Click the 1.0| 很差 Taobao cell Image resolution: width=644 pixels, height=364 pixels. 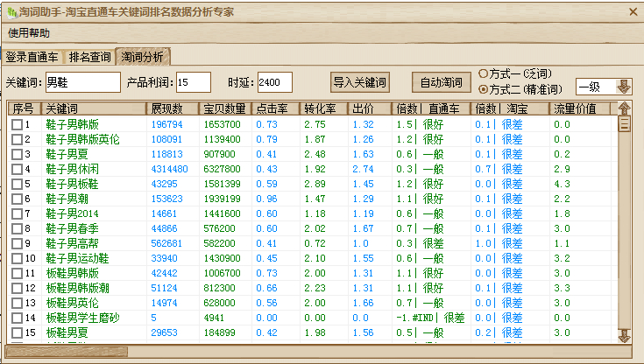pyautogui.click(x=499, y=243)
